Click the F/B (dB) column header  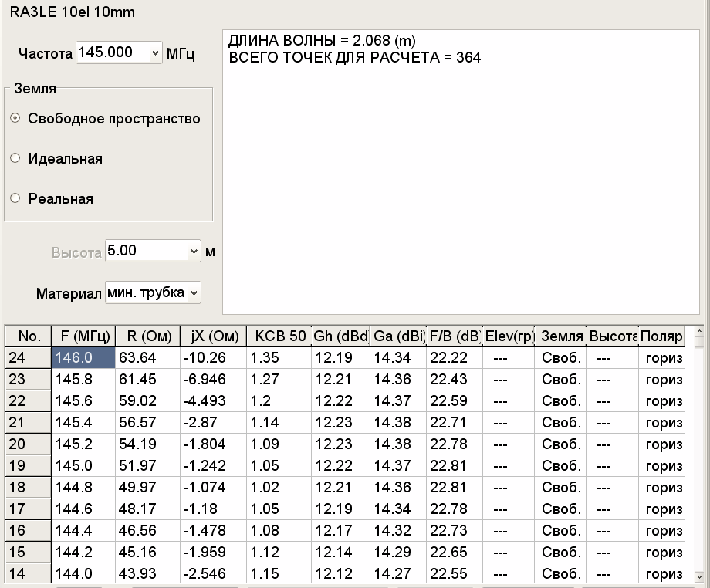454,336
